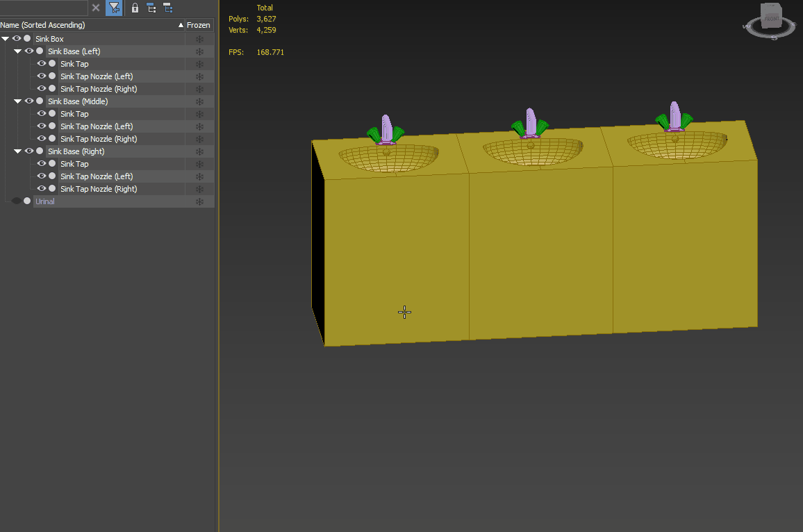Image resolution: width=803 pixels, height=532 pixels.
Task: Collapse the Sink Base (Left) branch
Action: pos(17,51)
